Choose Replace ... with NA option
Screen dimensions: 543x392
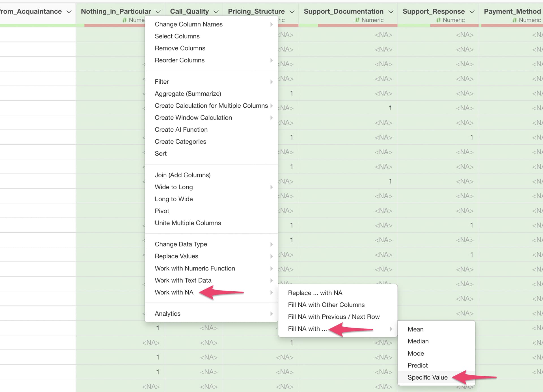[x=315, y=293]
